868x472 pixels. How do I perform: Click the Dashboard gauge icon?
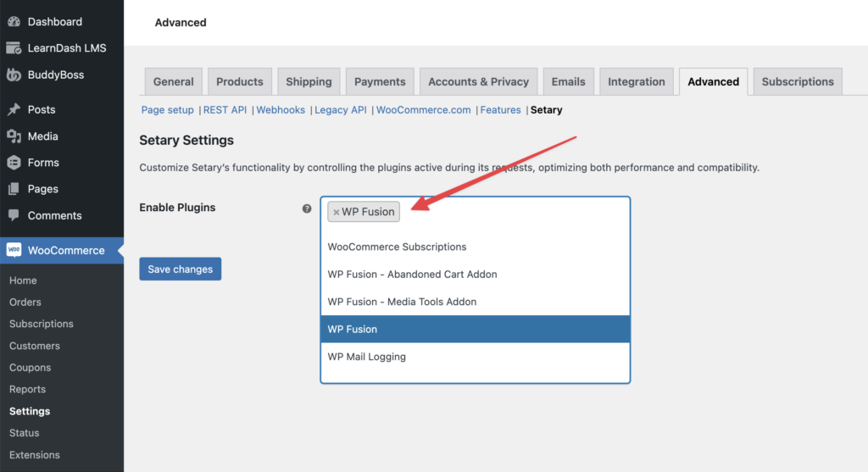tap(14, 21)
